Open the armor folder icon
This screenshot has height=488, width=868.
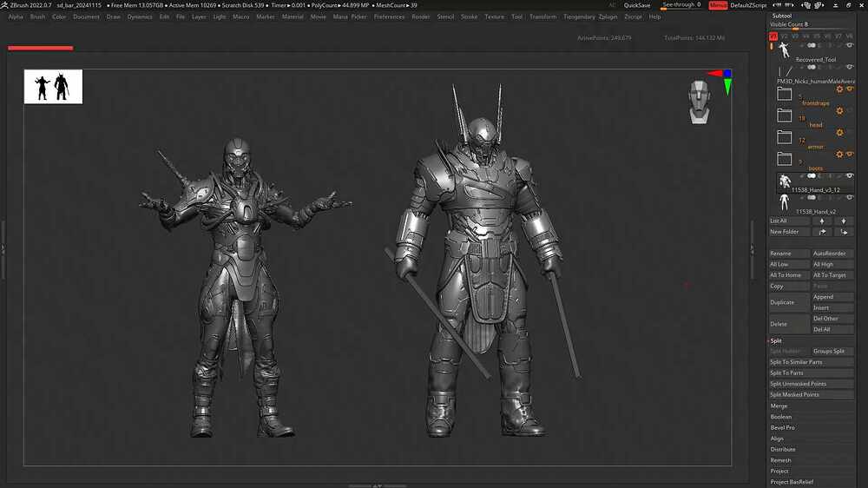[784, 137]
